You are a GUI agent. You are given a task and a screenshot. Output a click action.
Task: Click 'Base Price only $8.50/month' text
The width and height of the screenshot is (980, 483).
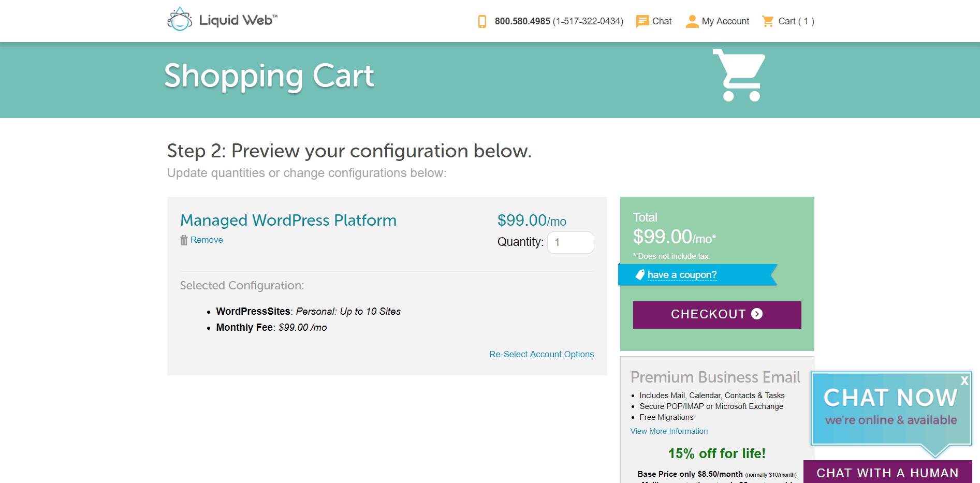pos(690,474)
